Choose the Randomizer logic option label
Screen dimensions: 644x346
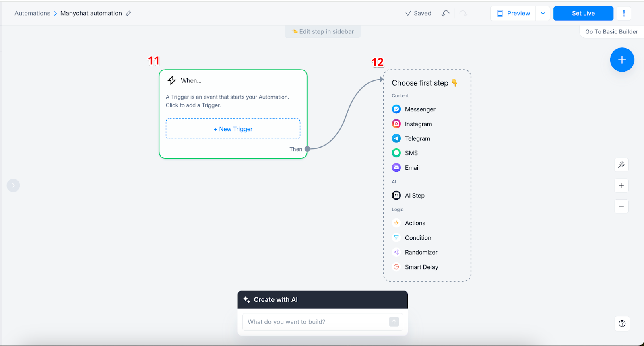click(x=421, y=252)
